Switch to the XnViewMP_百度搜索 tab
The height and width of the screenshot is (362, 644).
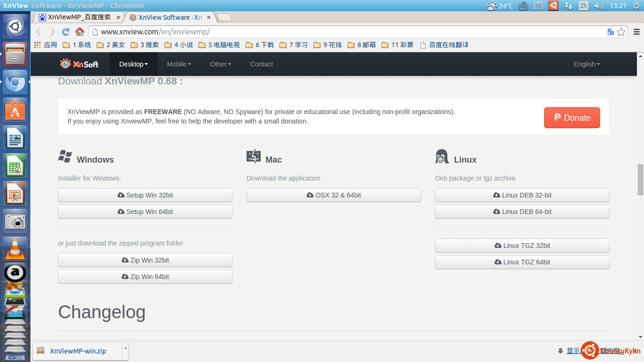pyautogui.click(x=79, y=17)
